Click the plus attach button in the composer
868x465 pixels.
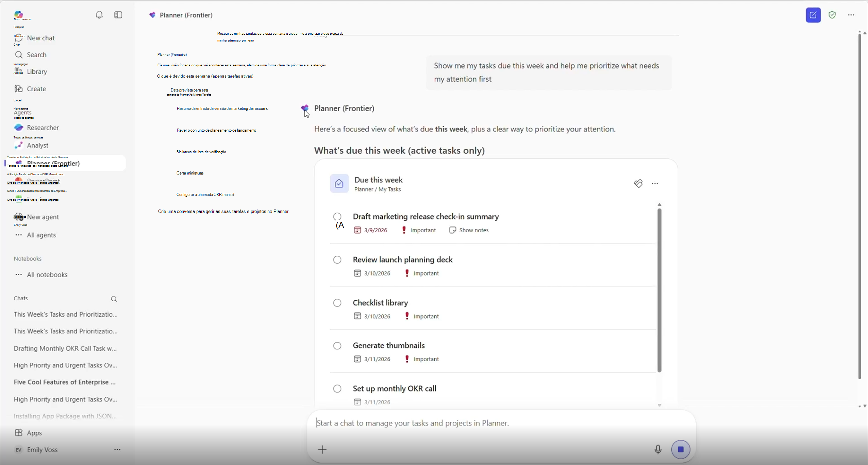[322, 450]
